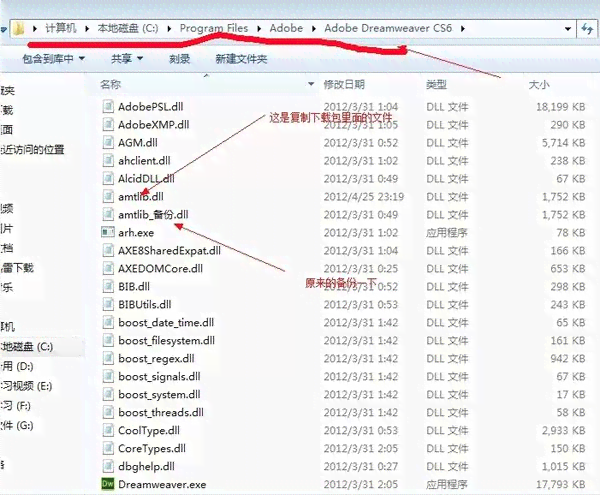600x495 pixels.
Task: Select the AGM.dll file icon
Action: pos(108,142)
